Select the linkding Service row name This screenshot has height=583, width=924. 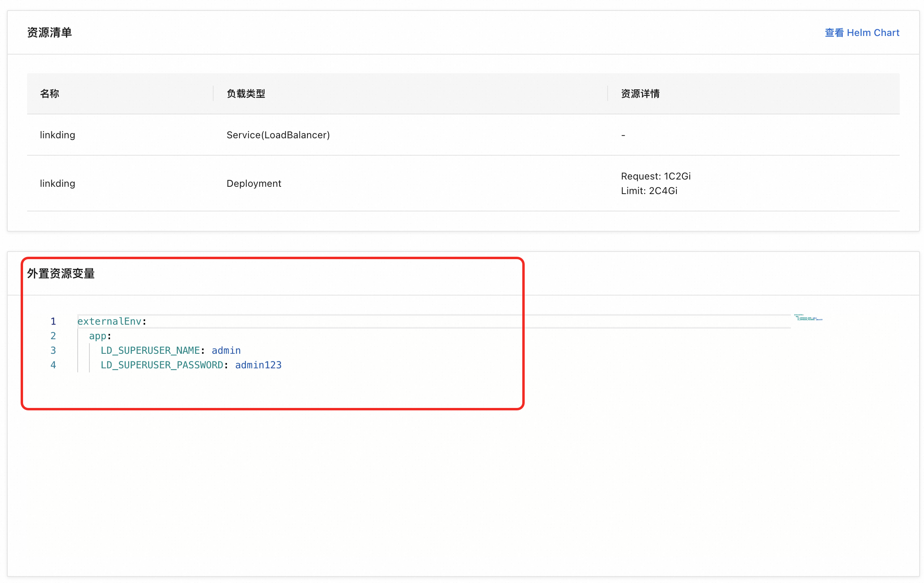(57, 135)
